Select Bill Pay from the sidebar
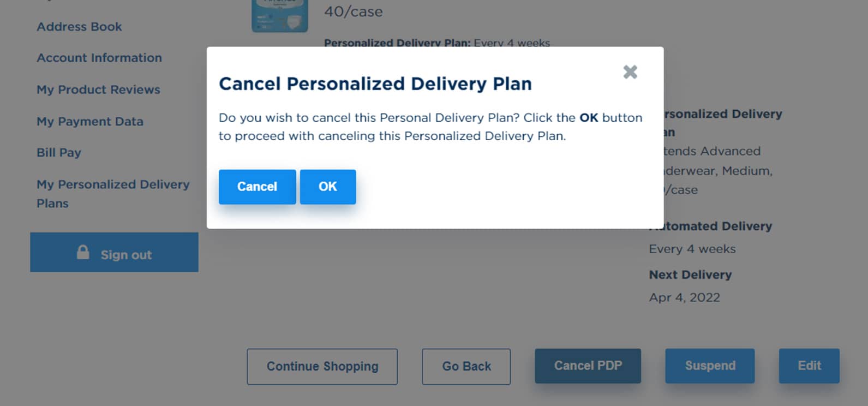Image resolution: width=868 pixels, height=406 pixels. (59, 153)
